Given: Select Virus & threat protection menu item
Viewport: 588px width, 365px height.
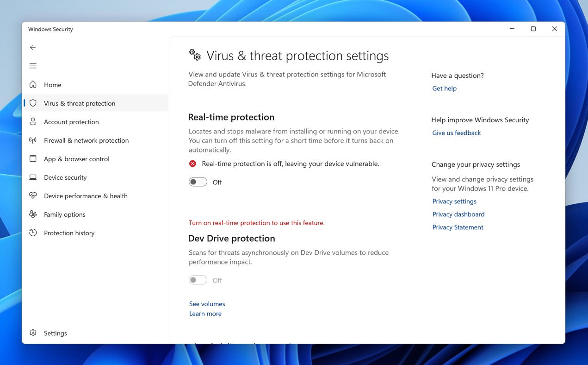Looking at the screenshot, I should [x=95, y=103].
